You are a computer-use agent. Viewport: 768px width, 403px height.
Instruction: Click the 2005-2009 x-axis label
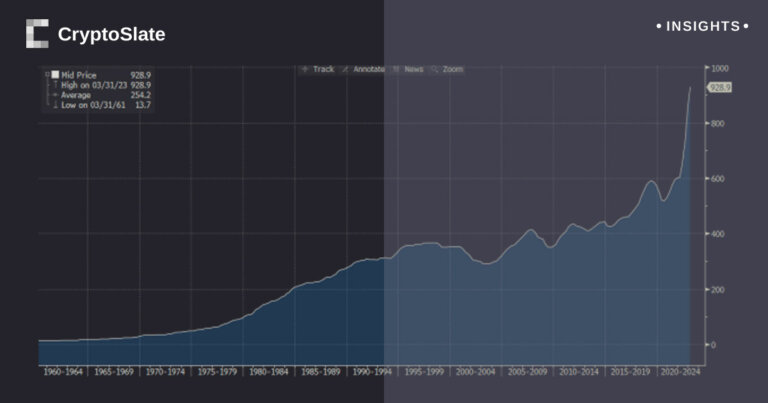[525, 370]
